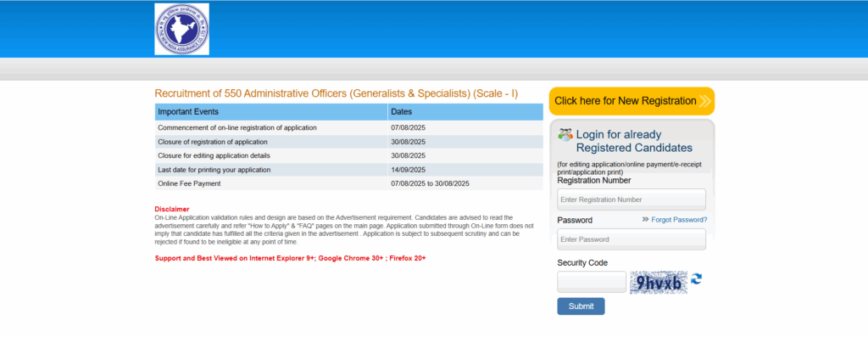Click the date 14/09/2025

click(408, 170)
